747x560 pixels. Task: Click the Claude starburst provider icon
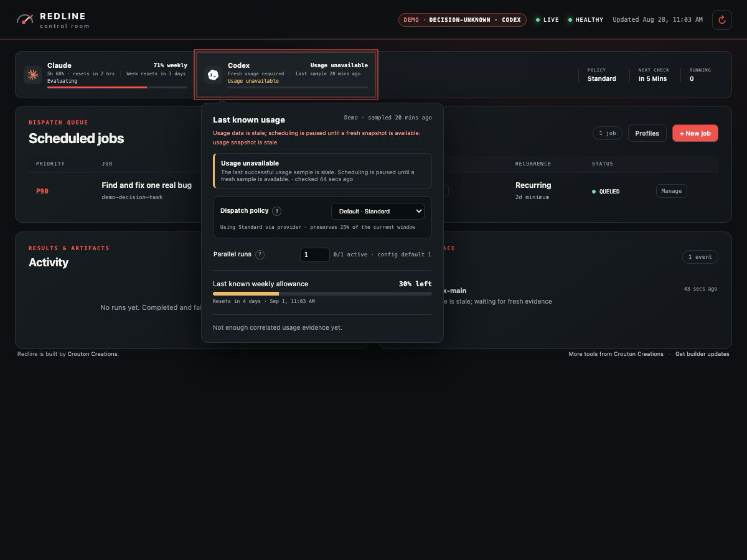(x=32, y=75)
